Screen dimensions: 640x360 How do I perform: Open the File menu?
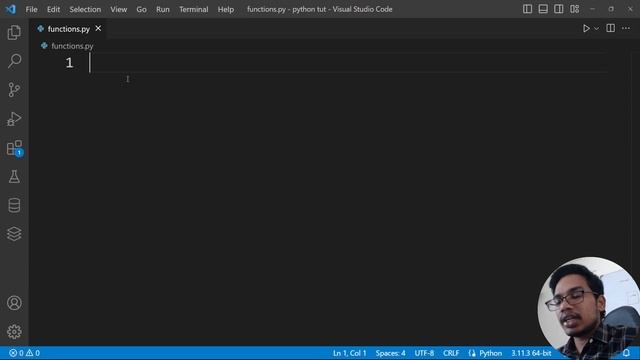pyautogui.click(x=31, y=9)
